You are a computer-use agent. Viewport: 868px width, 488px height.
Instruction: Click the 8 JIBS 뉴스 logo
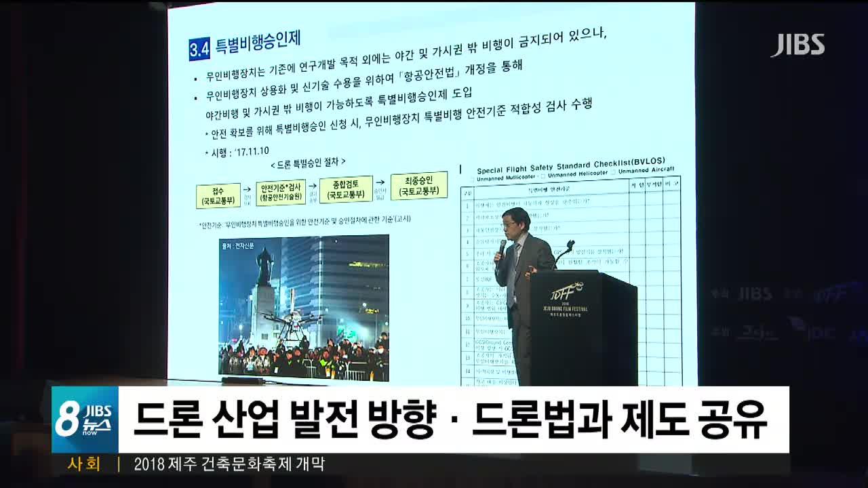coord(85,420)
